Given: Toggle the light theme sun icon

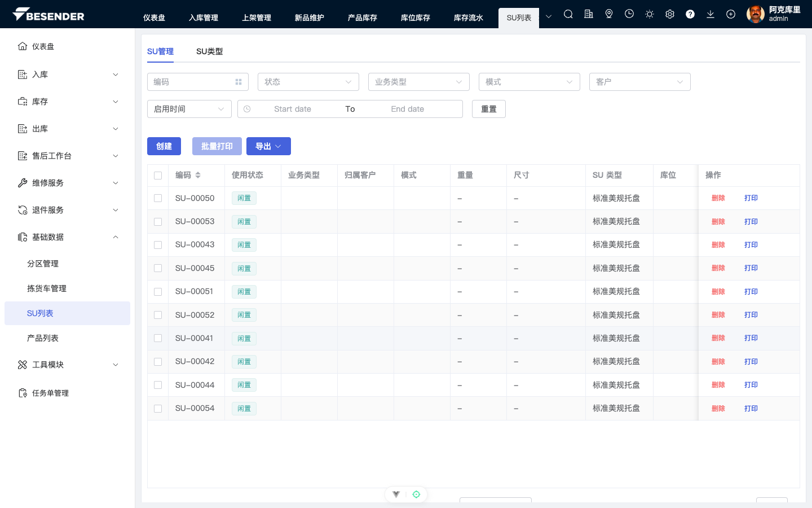Looking at the screenshot, I should coord(650,14).
